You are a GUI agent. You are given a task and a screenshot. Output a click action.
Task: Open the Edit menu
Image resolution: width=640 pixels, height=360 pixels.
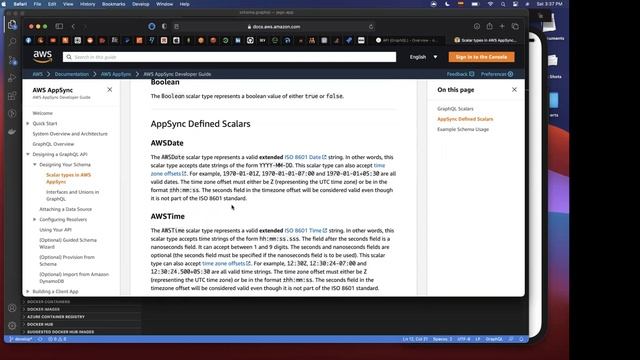click(52, 4)
